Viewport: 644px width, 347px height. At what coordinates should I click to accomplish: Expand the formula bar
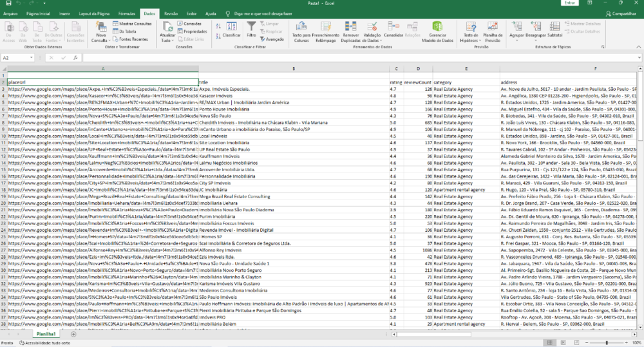640,58
